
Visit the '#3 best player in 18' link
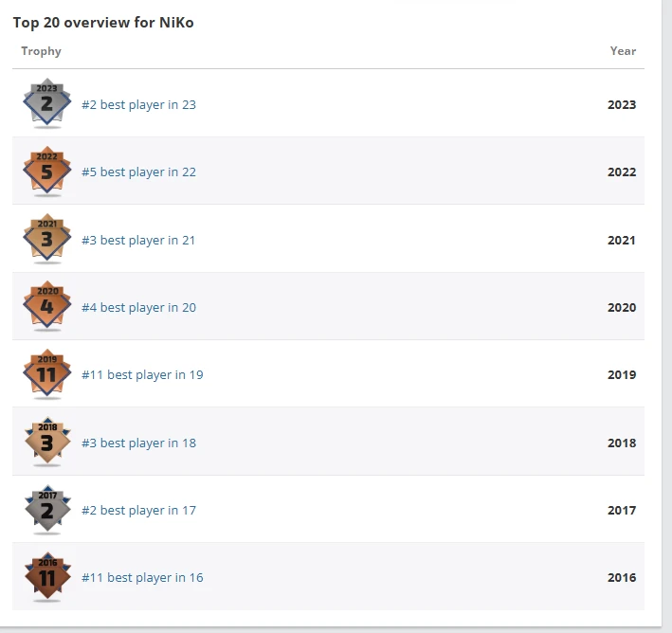138,443
